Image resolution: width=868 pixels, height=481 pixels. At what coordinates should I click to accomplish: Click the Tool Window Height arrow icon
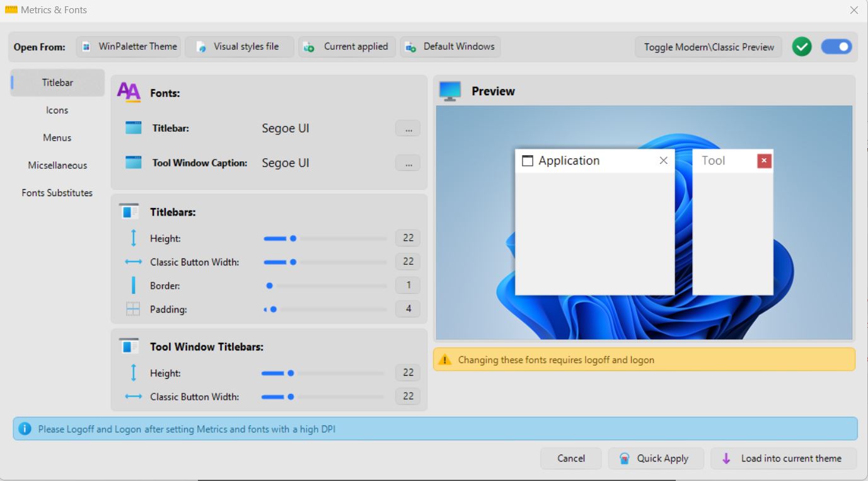click(x=133, y=373)
